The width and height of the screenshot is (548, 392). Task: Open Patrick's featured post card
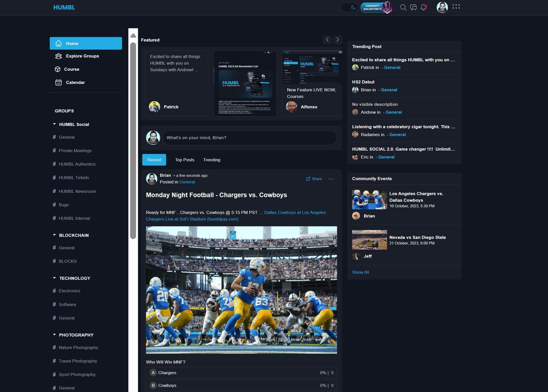(x=176, y=83)
